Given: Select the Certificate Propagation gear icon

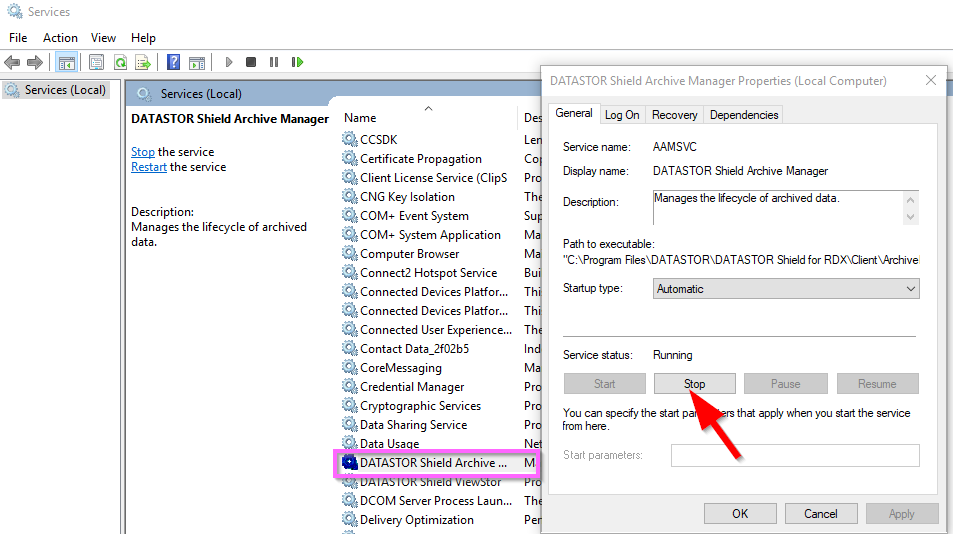Looking at the screenshot, I should pyautogui.click(x=349, y=158).
